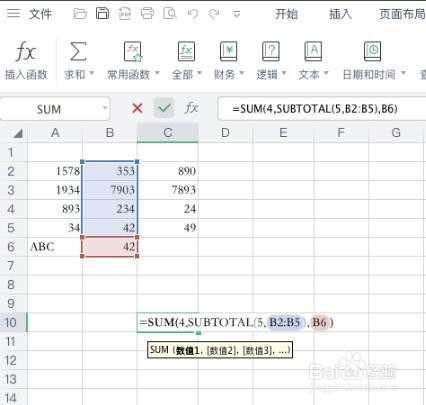The image size is (426, 405).
Task: Switch to the 页面布局 tab
Action: (402, 14)
